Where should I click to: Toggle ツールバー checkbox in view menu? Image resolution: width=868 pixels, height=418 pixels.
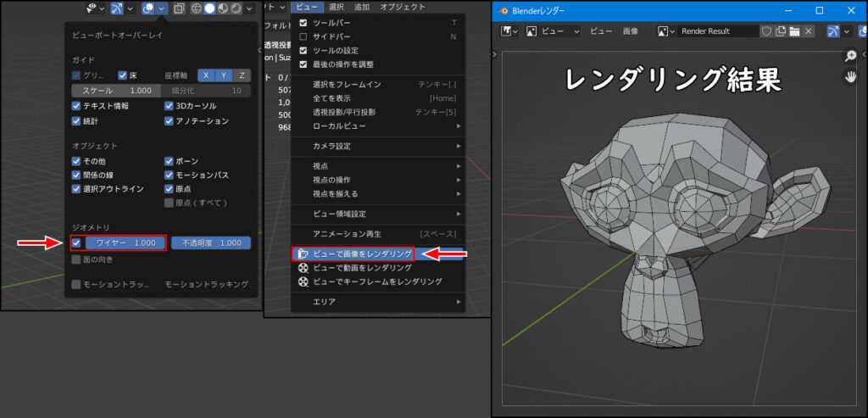coord(303,23)
